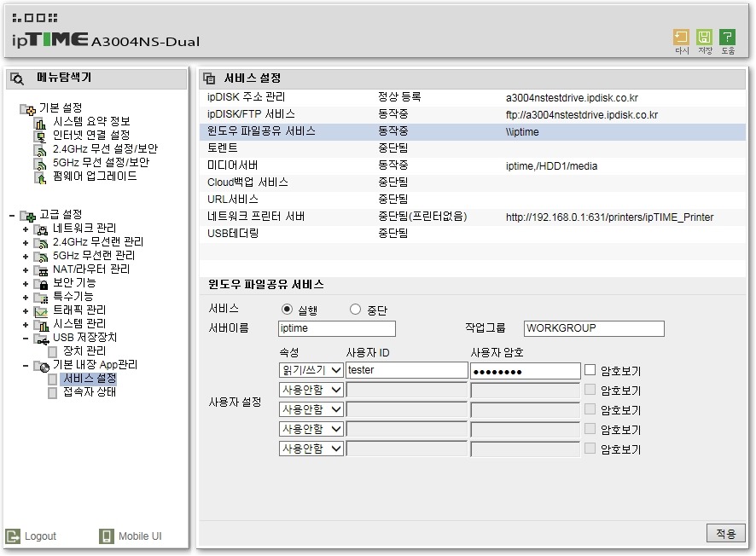Select 서비스 설정 menu item
756x556 pixels.
[90, 379]
